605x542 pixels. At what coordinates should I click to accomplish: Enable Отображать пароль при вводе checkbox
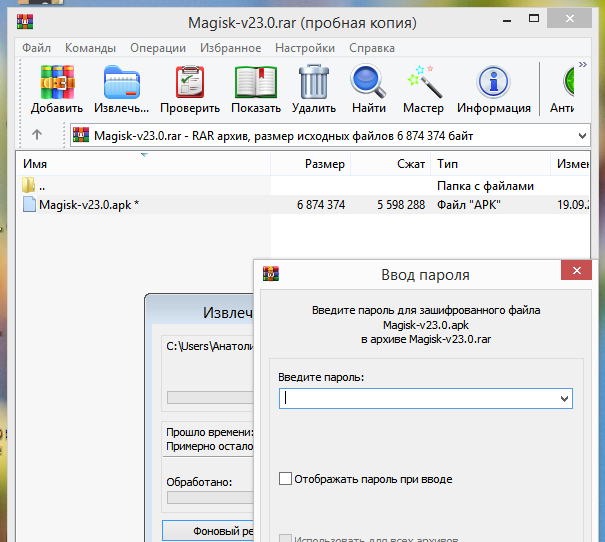point(285,478)
